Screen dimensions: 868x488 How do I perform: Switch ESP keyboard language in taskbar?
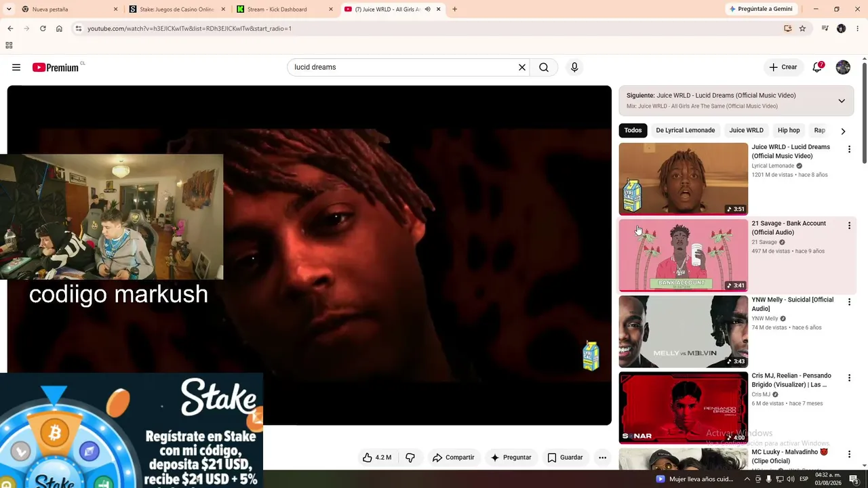(x=804, y=479)
